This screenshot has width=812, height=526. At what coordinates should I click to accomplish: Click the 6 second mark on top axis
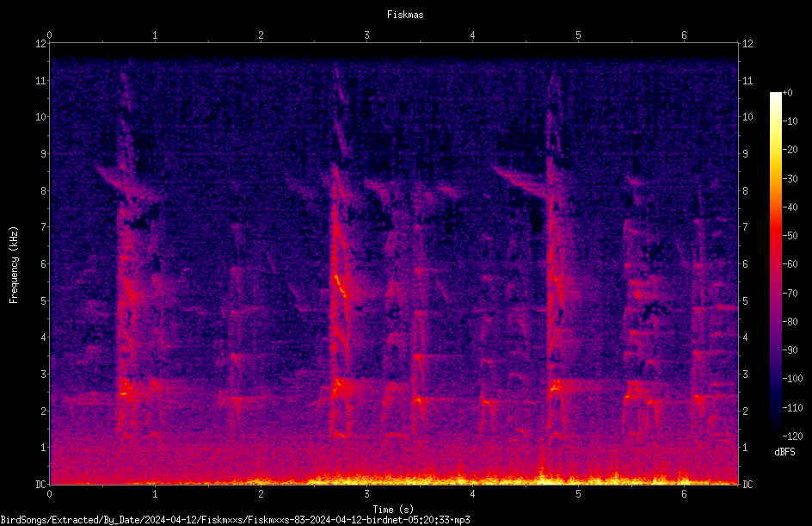[x=684, y=35]
